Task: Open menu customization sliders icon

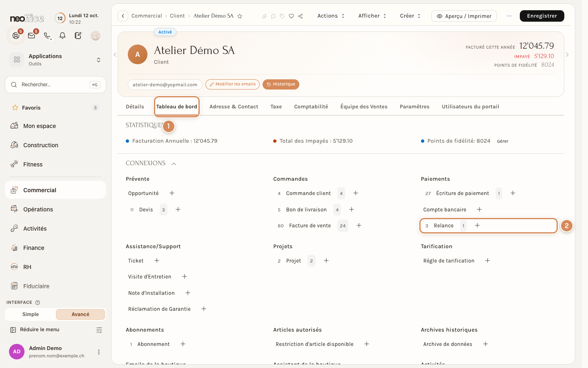Action: click(x=99, y=330)
